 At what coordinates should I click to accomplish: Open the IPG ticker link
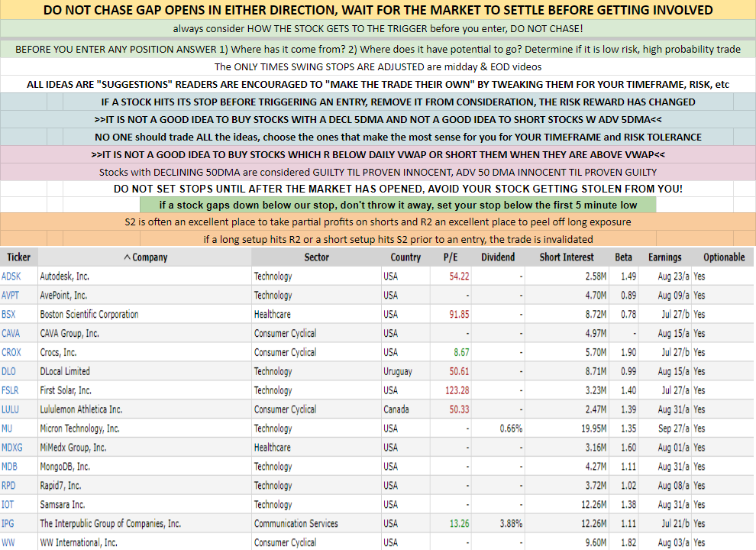coord(8,523)
